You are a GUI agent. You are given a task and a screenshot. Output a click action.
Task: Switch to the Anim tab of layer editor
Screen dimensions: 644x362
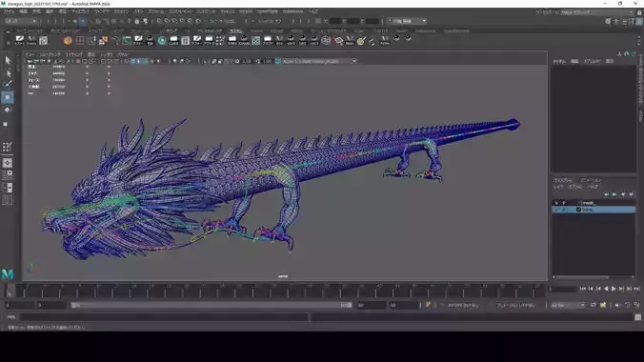pyautogui.click(x=590, y=180)
